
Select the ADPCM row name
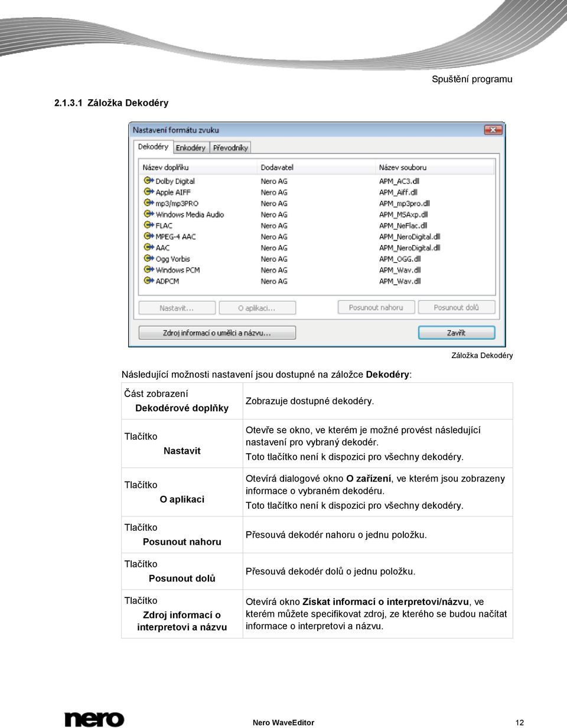(x=167, y=281)
